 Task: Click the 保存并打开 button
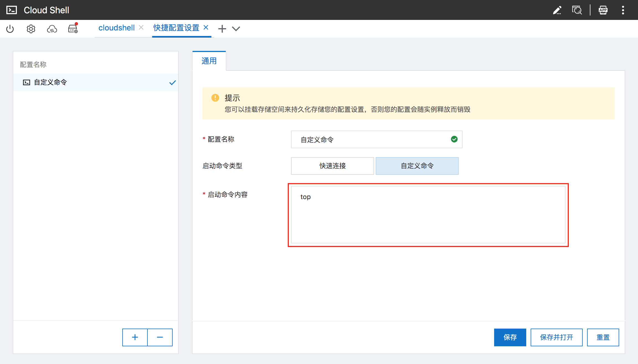click(557, 337)
